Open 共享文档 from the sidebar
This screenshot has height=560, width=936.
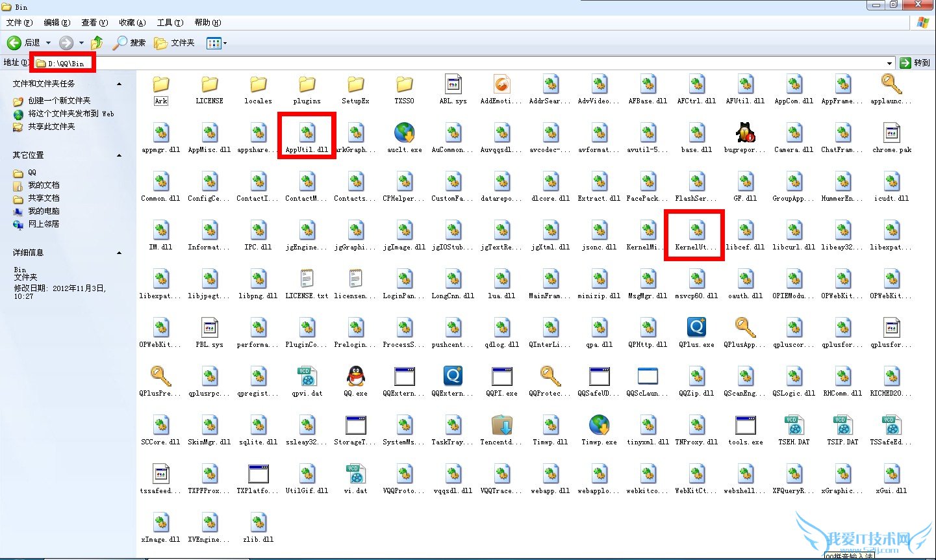(44, 198)
